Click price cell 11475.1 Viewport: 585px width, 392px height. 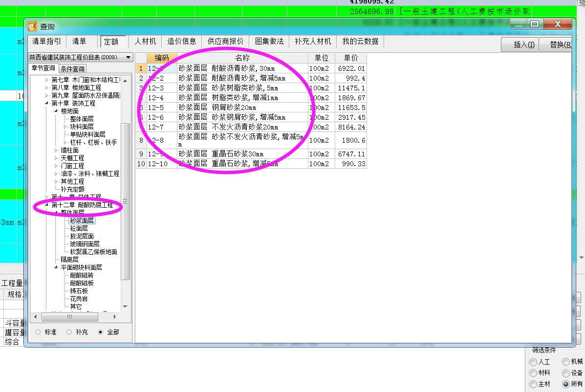coord(351,88)
